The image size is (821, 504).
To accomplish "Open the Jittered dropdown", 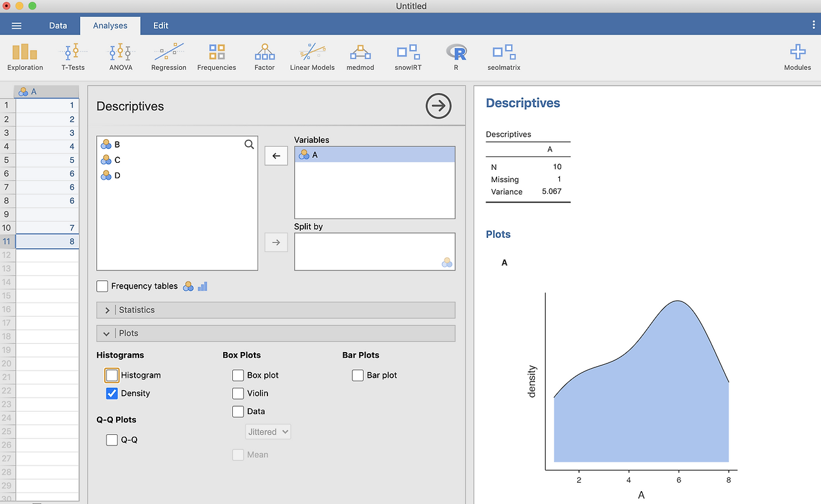I will [268, 432].
